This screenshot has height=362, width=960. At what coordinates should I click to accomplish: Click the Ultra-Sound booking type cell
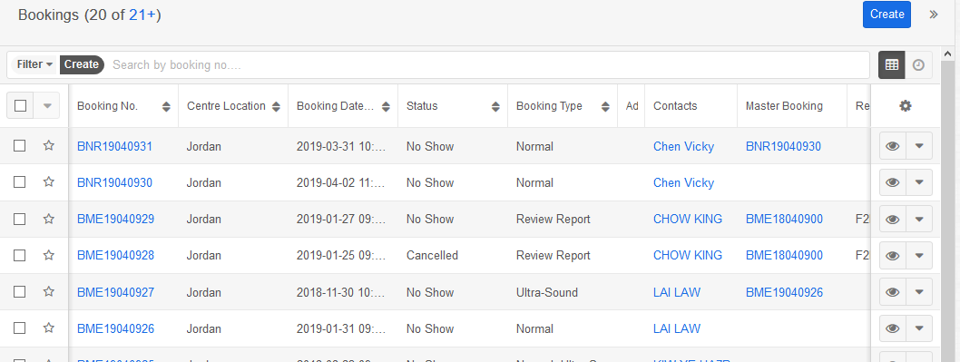pyautogui.click(x=547, y=292)
